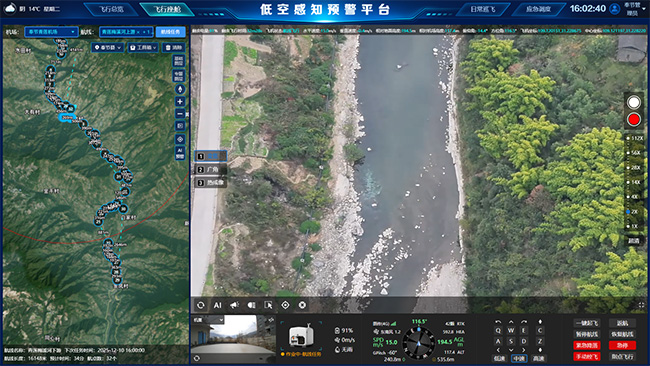The height and width of the screenshot is (366, 650).
Task: Switch to camera mode 3 thermal imaging
Action: click(211, 183)
